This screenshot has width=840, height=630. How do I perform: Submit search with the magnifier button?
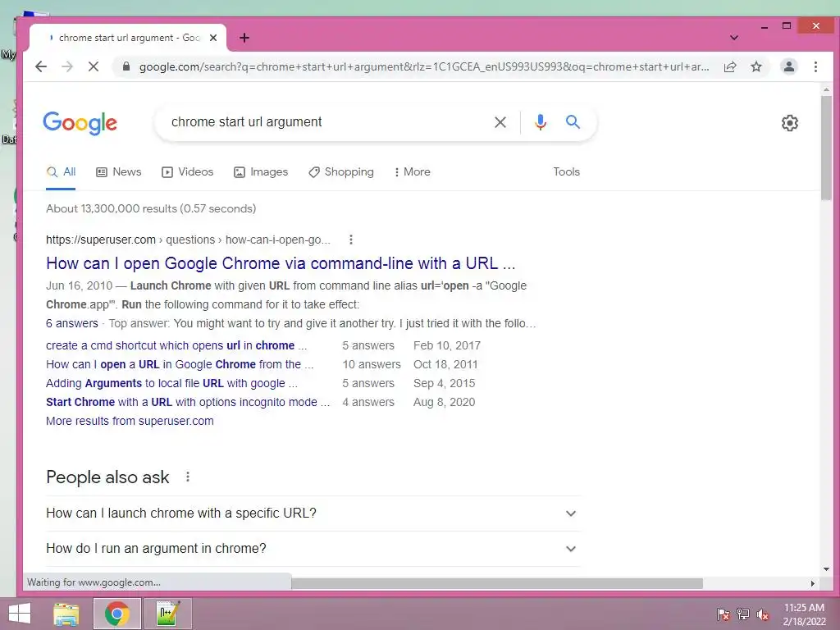click(x=573, y=122)
